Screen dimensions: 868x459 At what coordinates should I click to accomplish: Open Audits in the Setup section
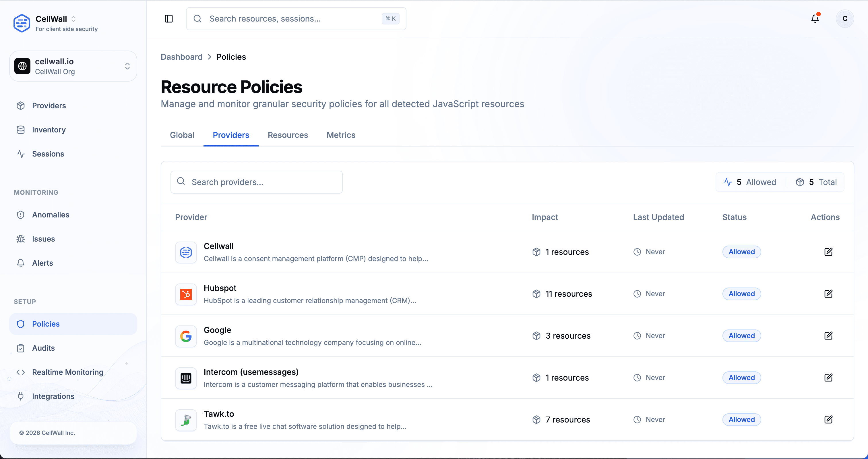pyautogui.click(x=73, y=348)
